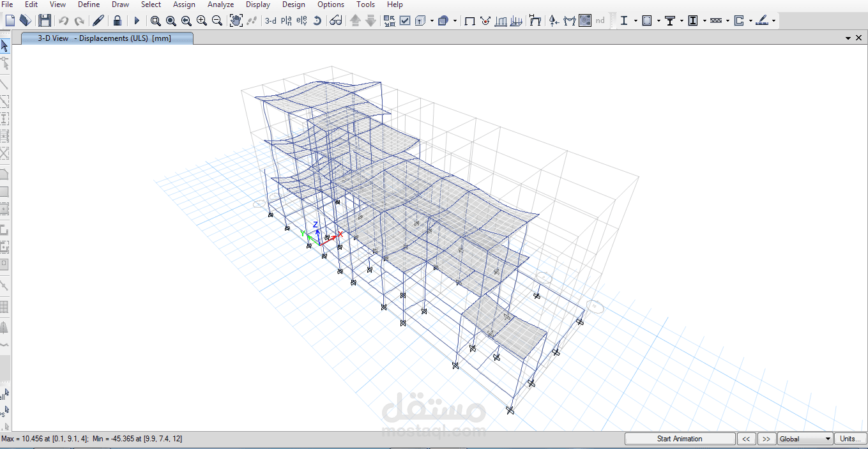The width and height of the screenshot is (868, 449).
Task: Open the dropdown beside the T-beam icon
Action: pos(681,20)
